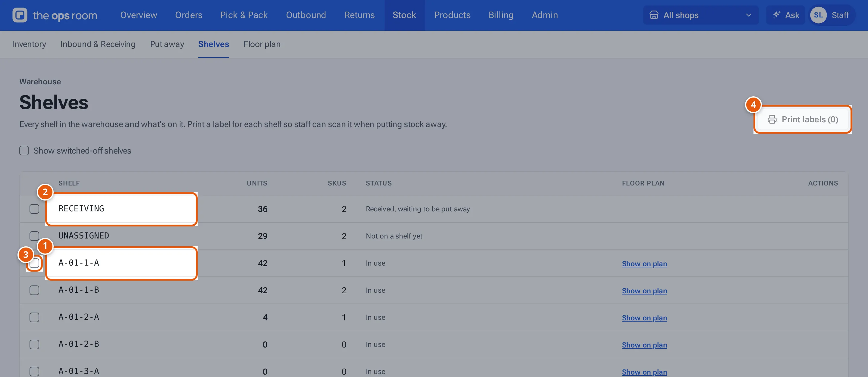Click the A-01-1-A shelf name
The image size is (868, 377).
coord(79,263)
